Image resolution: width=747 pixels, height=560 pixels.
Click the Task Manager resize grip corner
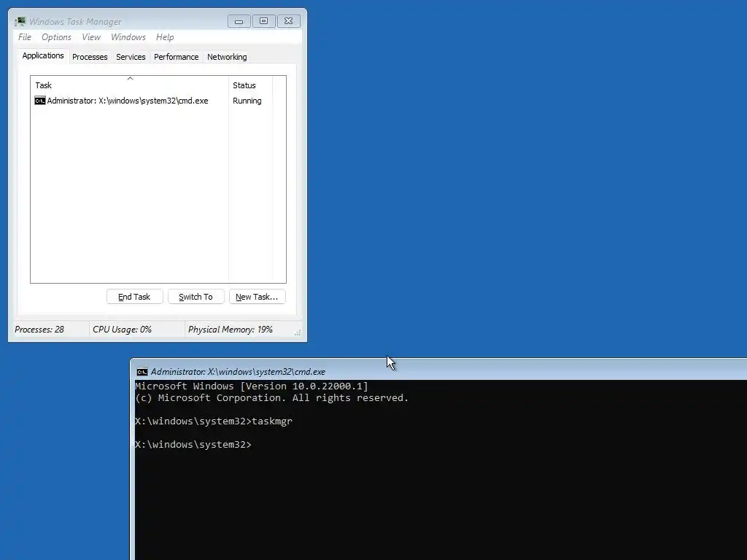click(x=298, y=332)
